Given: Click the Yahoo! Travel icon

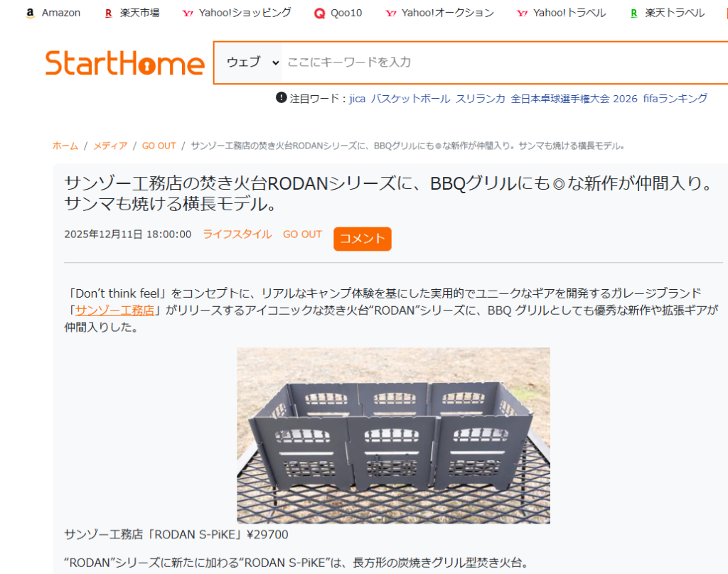Looking at the screenshot, I should tap(523, 13).
